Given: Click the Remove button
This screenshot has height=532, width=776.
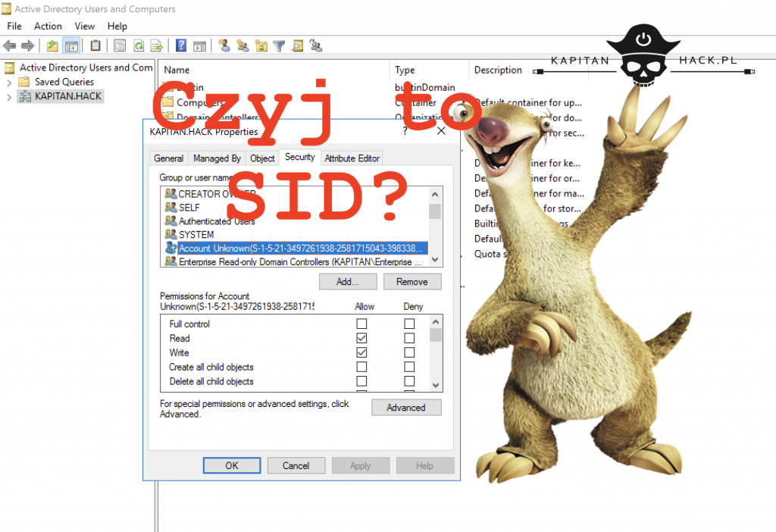Looking at the screenshot, I should (411, 282).
